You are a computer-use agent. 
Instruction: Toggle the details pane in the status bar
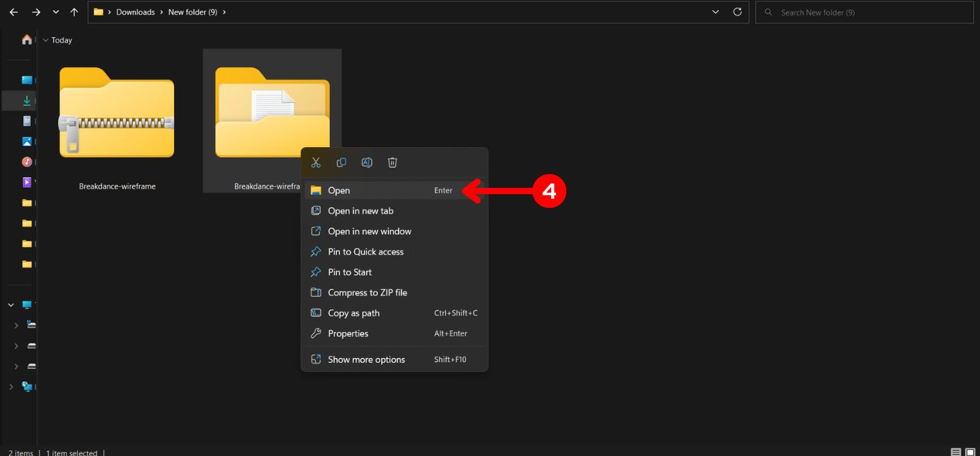click(971, 451)
